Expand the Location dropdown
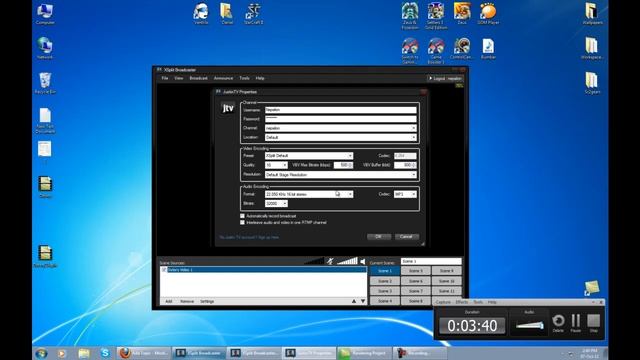The image size is (640, 360). coord(413,138)
